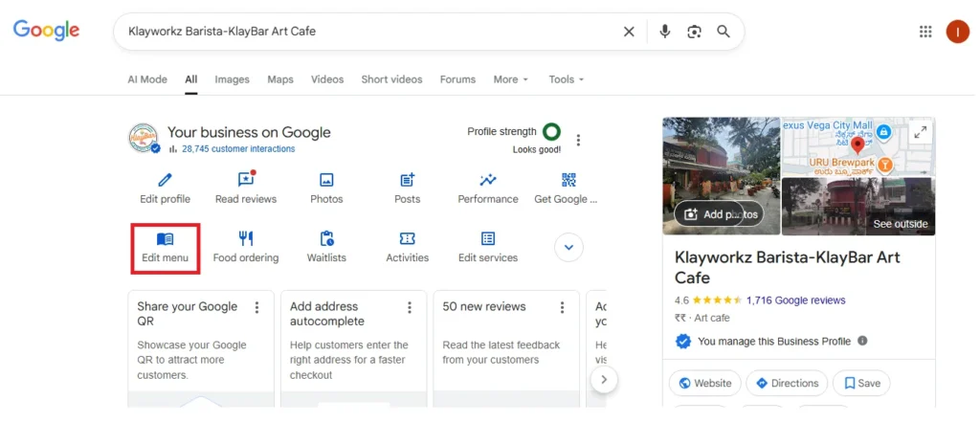
Task: Open 1,716 Google reviews link
Action: pos(795,300)
